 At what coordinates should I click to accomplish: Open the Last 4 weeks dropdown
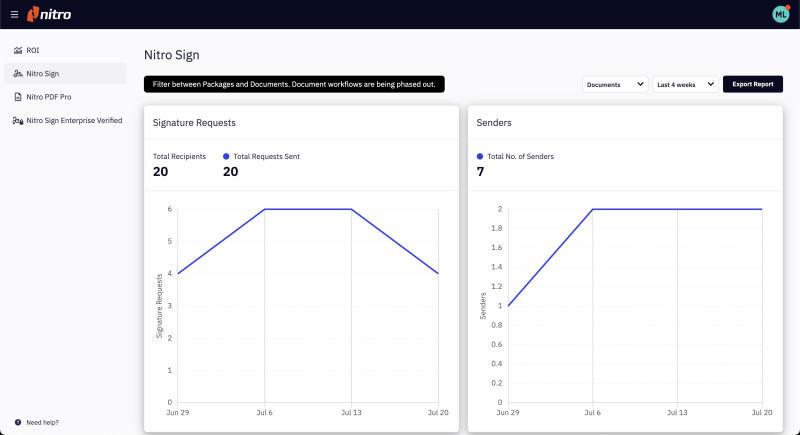[x=685, y=84]
